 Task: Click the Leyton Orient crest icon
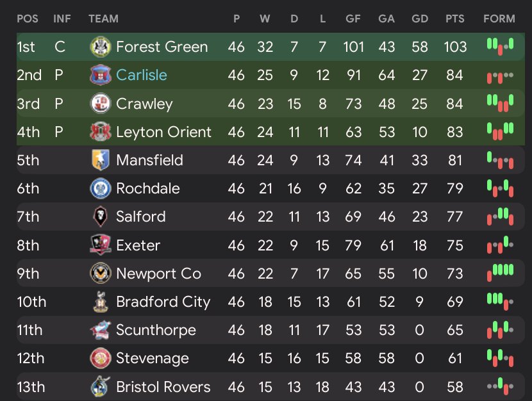click(101, 132)
